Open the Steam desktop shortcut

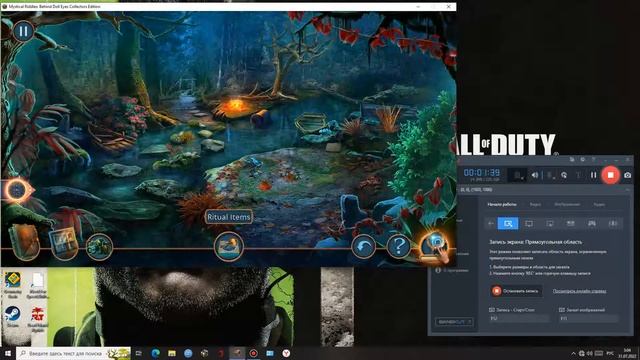pyautogui.click(x=13, y=317)
